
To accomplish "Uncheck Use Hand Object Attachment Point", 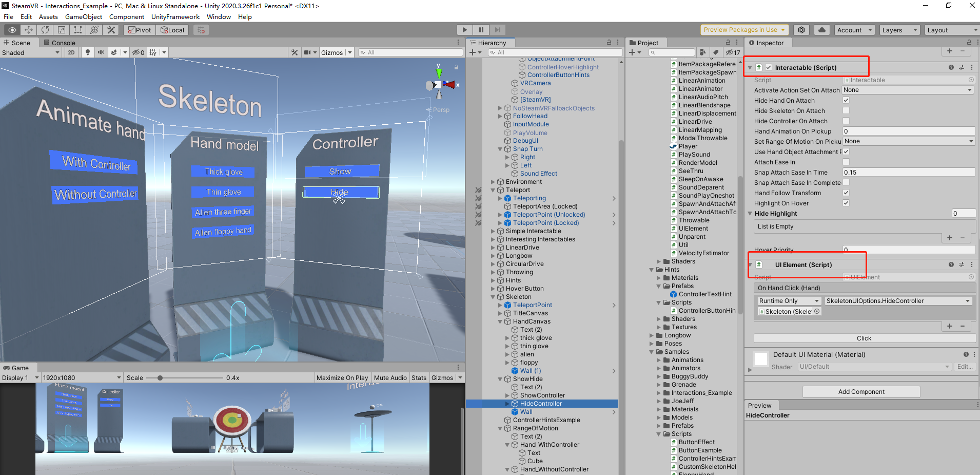I will pos(846,151).
